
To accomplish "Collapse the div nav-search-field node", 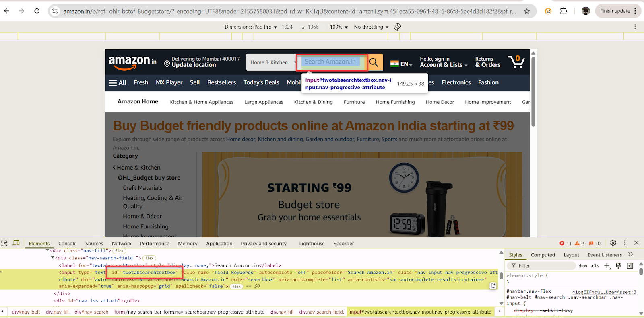I will (x=52, y=258).
